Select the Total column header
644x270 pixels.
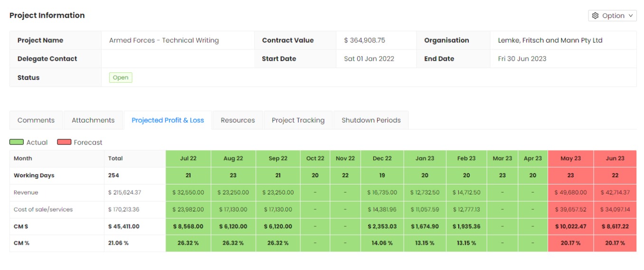click(115, 158)
